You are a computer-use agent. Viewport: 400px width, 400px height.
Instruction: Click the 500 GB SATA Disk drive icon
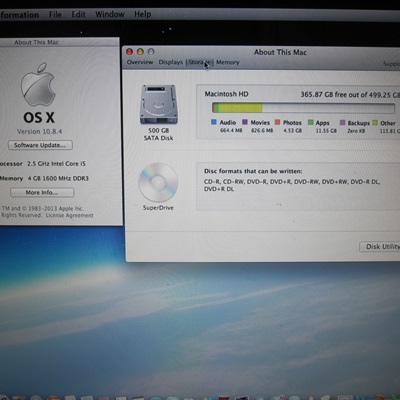159,104
